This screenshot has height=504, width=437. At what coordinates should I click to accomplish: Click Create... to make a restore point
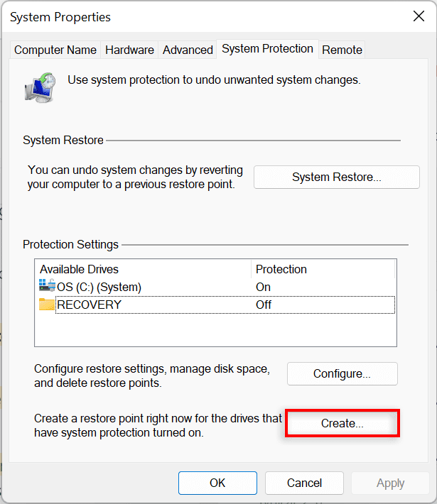(342, 423)
